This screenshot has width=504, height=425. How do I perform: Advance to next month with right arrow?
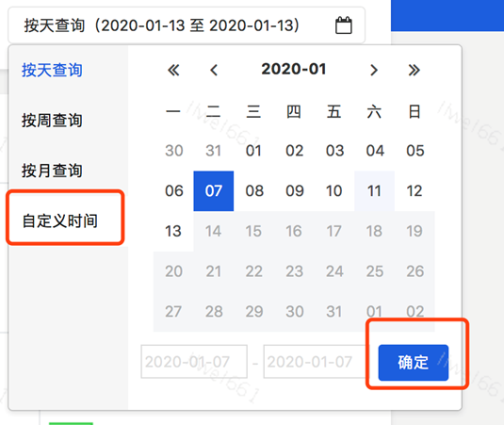(x=374, y=70)
